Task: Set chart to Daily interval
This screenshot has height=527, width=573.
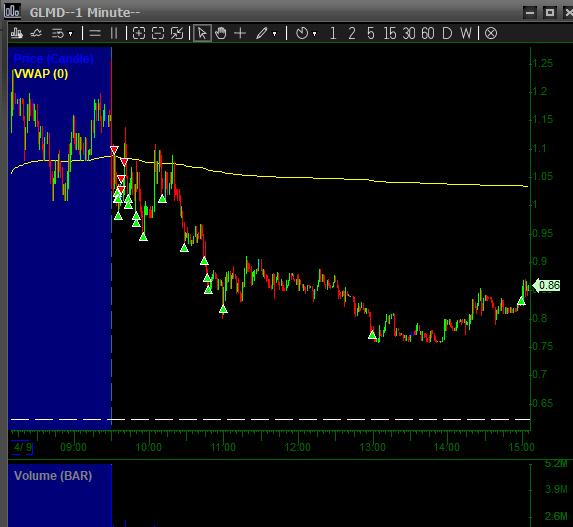Action: pyautogui.click(x=447, y=34)
